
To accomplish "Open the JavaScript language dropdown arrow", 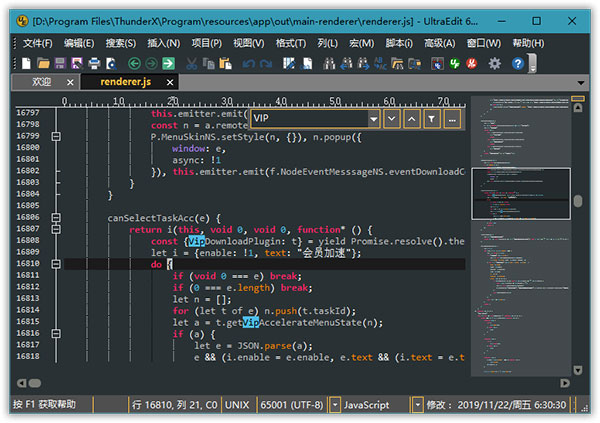I will (x=417, y=404).
